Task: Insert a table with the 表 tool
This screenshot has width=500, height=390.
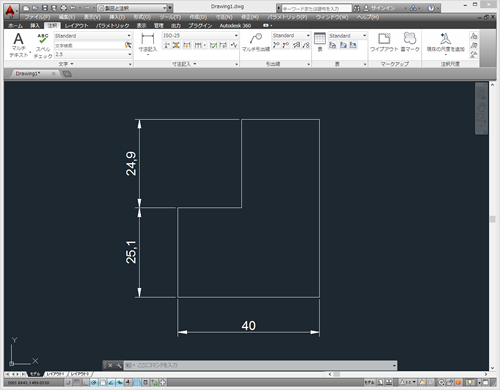Action: point(320,42)
